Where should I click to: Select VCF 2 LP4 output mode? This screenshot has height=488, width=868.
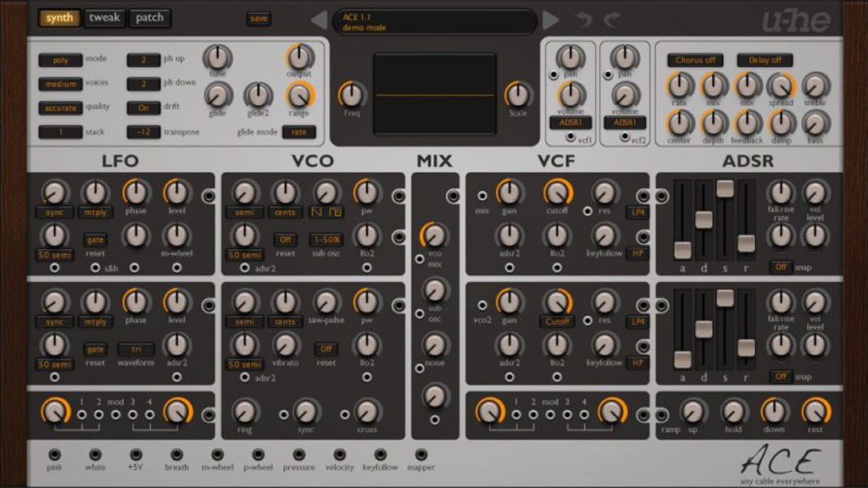(637, 322)
